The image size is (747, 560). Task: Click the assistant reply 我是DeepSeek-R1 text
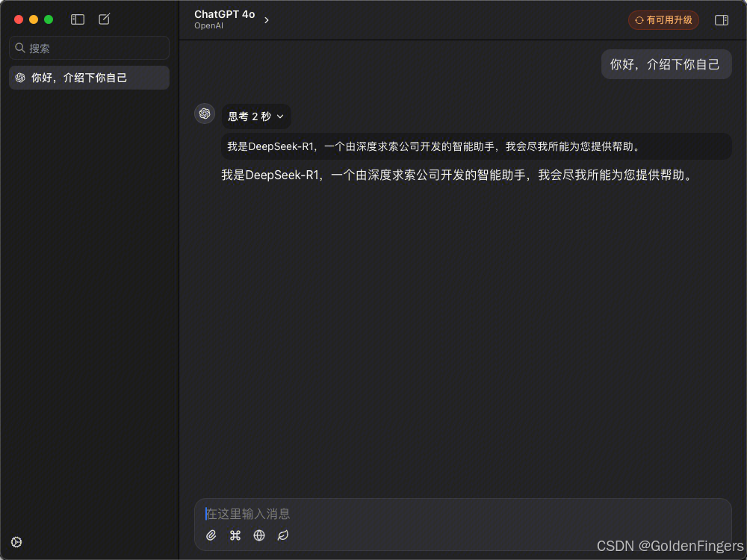pyautogui.click(x=456, y=175)
